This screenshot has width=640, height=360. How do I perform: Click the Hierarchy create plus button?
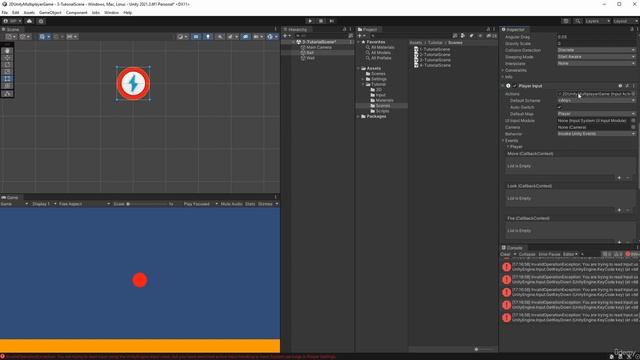pyautogui.click(x=287, y=36)
